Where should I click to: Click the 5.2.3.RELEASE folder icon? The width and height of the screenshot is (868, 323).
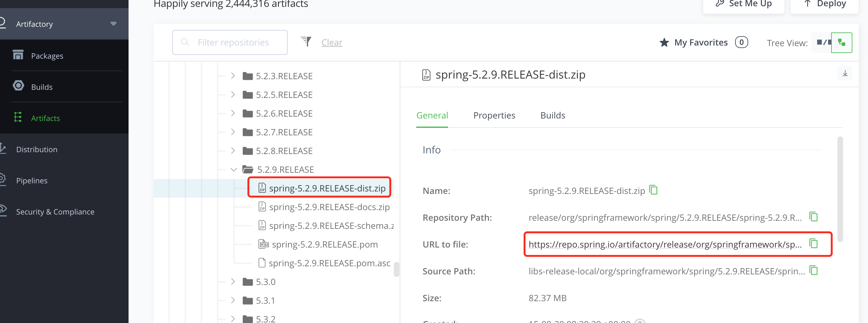point(248,76)
